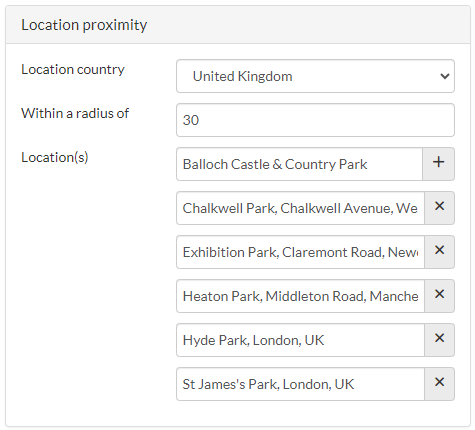The height and width of the screenshot is (430, 475).
Task: Click the St James's Park, London, UK field
Action: (300, 384)
